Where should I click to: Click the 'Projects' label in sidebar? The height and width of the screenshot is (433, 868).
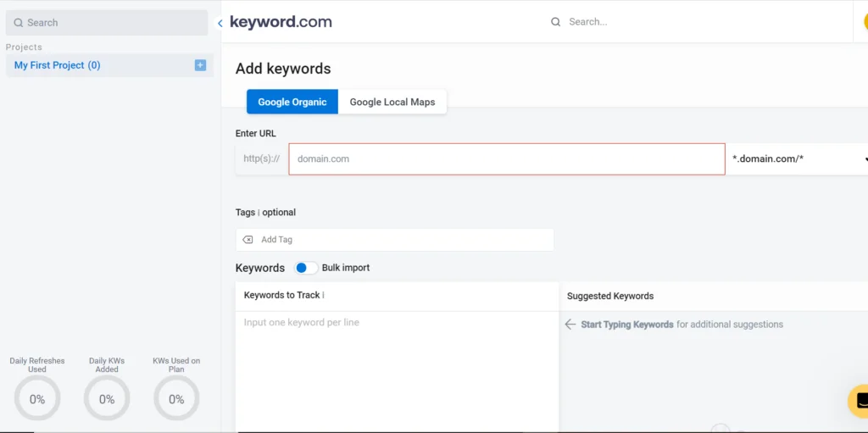(24, 47)
